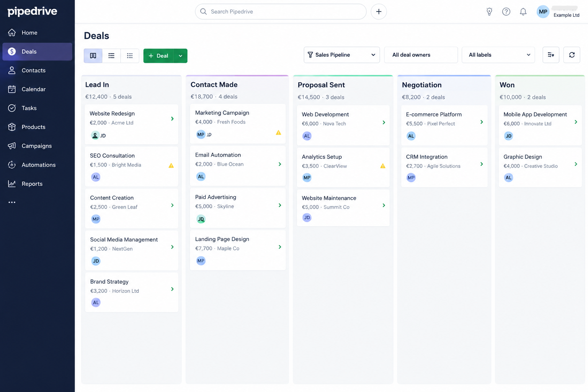Click the green Deal add button

coord(158,56)
